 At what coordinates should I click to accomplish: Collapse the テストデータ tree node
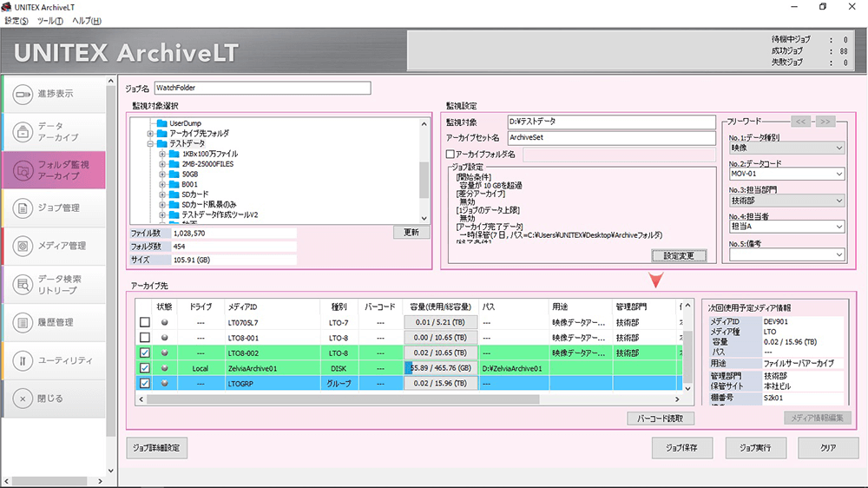tap(150, 143)
